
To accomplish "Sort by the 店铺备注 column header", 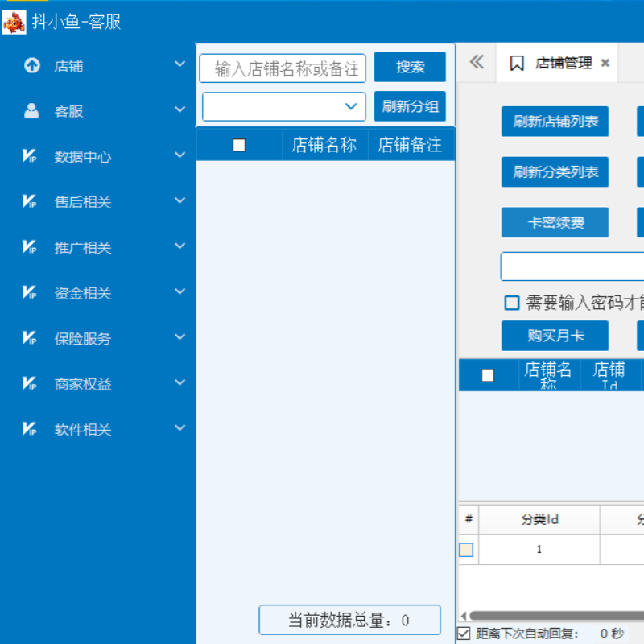I will click(x=411, y=145).
